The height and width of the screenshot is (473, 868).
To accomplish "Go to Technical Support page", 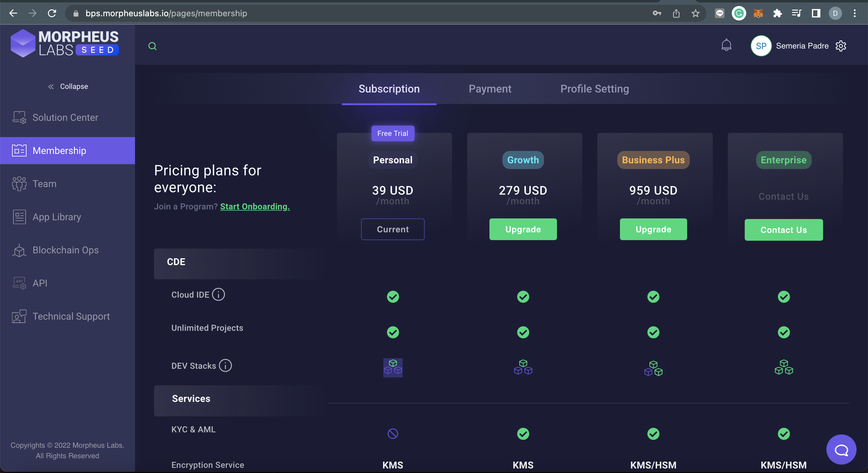I will [x=71, y=316].
